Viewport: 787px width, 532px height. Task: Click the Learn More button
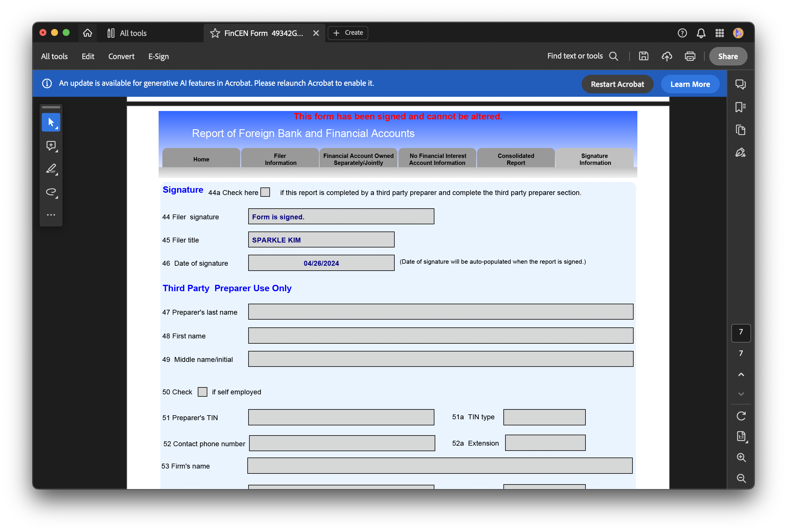click(x=690, y=84)
